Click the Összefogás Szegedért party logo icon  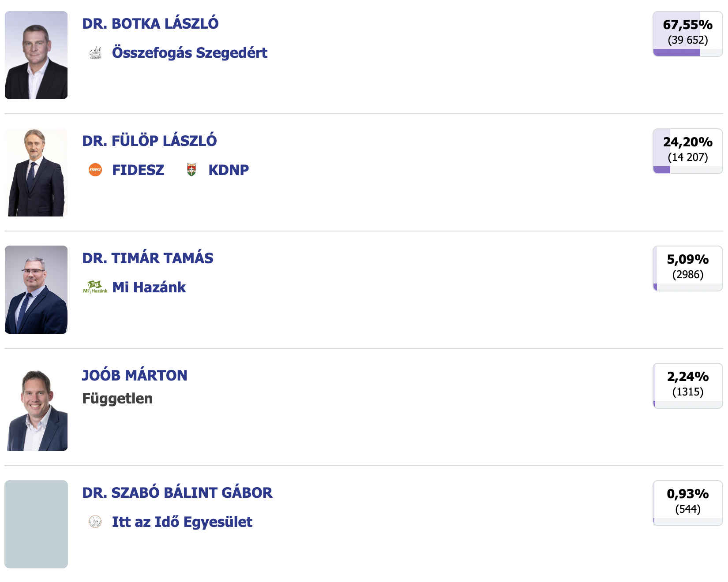click(x=95, y=52)
